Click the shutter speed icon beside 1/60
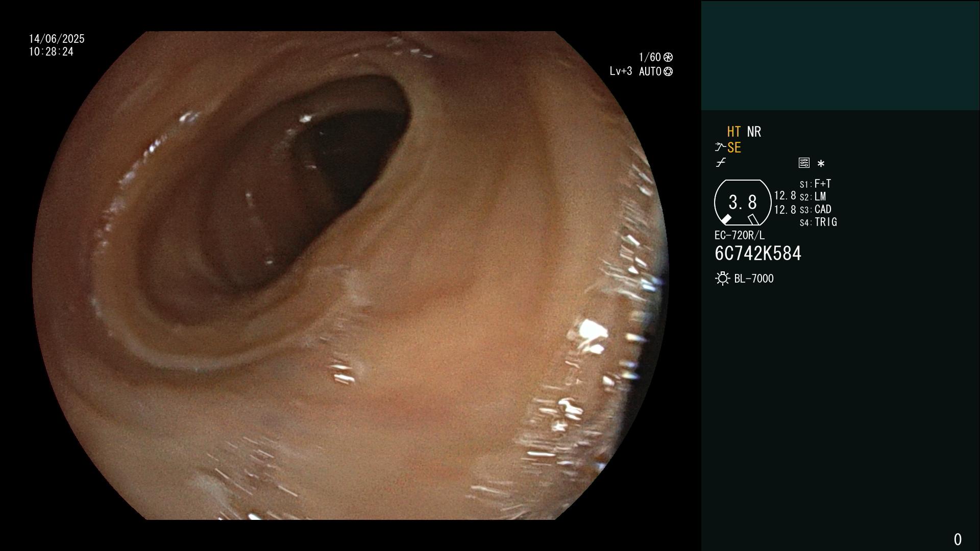980x551 pixels. click(668, 57)
